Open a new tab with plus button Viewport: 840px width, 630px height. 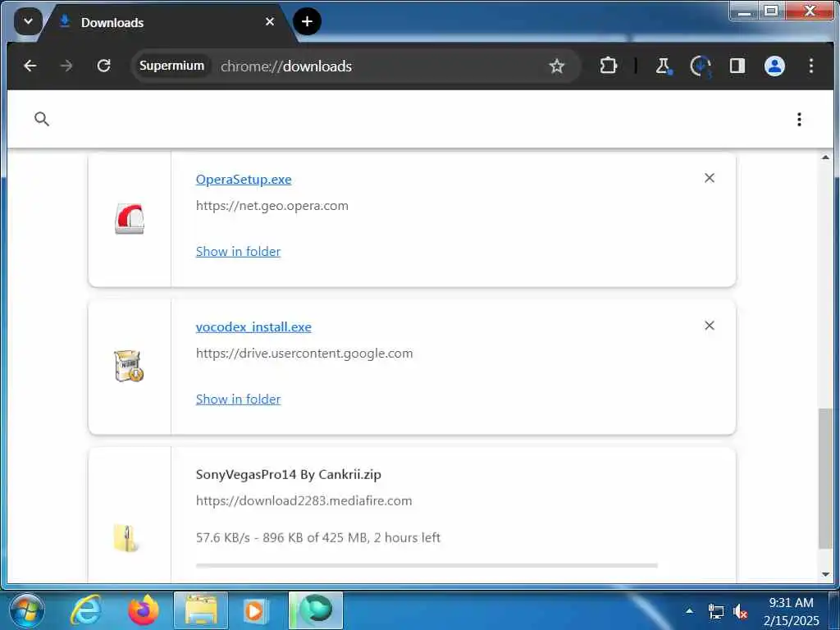pyautogui.click(x=307, y=21)
